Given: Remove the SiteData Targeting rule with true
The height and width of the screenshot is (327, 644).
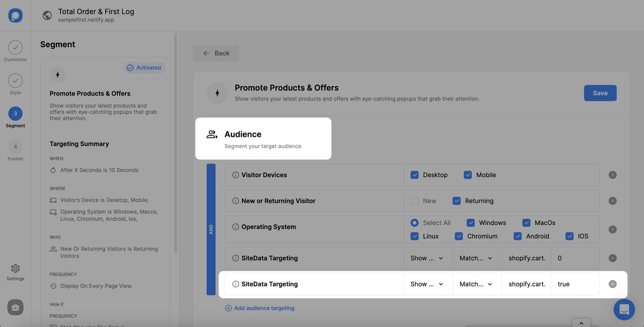Looking at the screenshot, I should coord(612,284).
